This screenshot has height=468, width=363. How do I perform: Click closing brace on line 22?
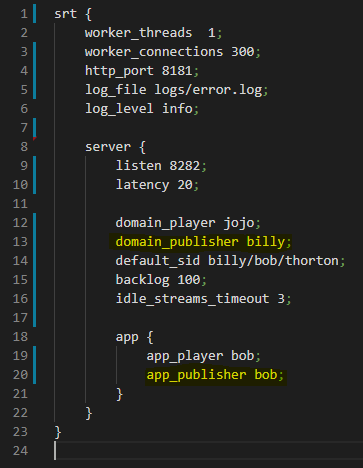(89, 413)
